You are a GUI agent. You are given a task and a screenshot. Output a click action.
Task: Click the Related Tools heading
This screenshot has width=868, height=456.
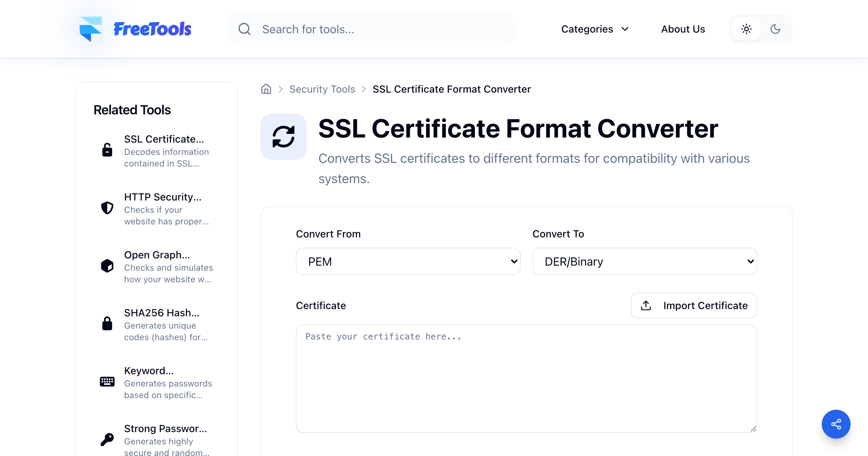132,110
